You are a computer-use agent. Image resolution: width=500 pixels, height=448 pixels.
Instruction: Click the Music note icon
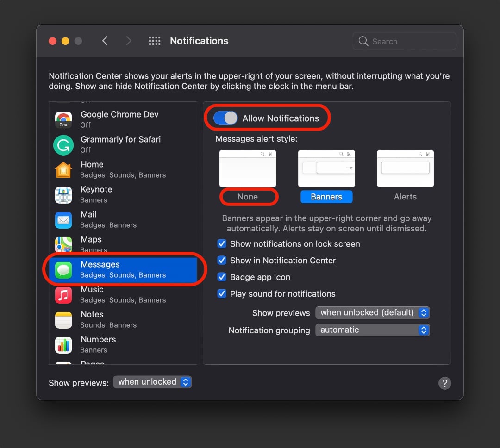[x=63, y=295]
